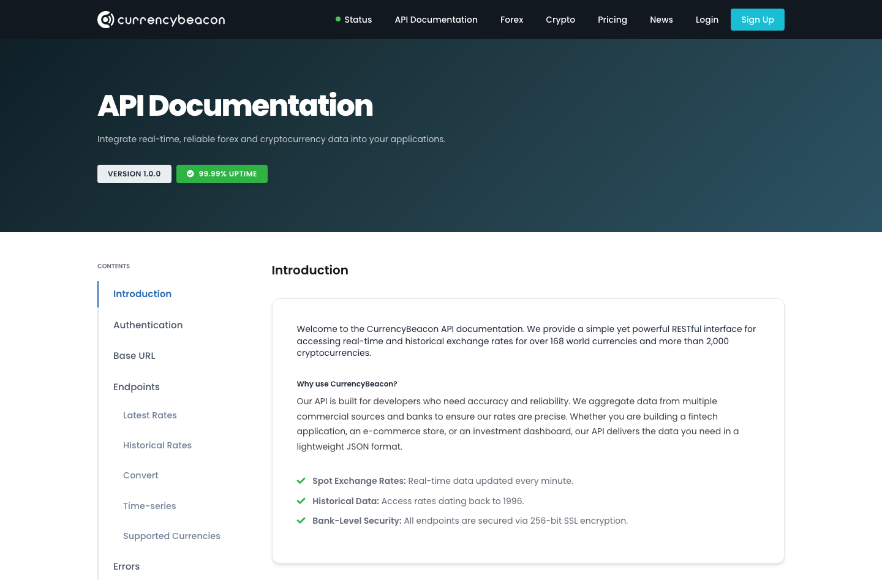Open the Convert endpoint docs
Viewport: 882px width, 588px height.
(x=141, y=475)
